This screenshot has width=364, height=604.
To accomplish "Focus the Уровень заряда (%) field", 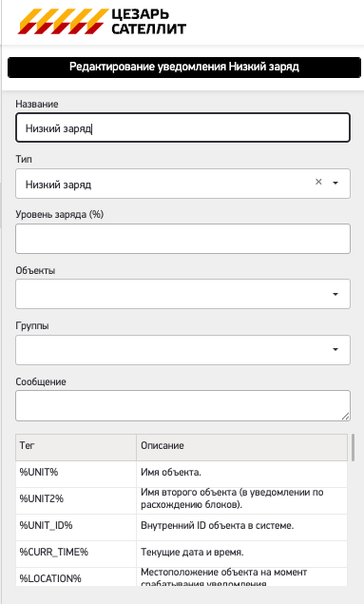I will point(182,239).
